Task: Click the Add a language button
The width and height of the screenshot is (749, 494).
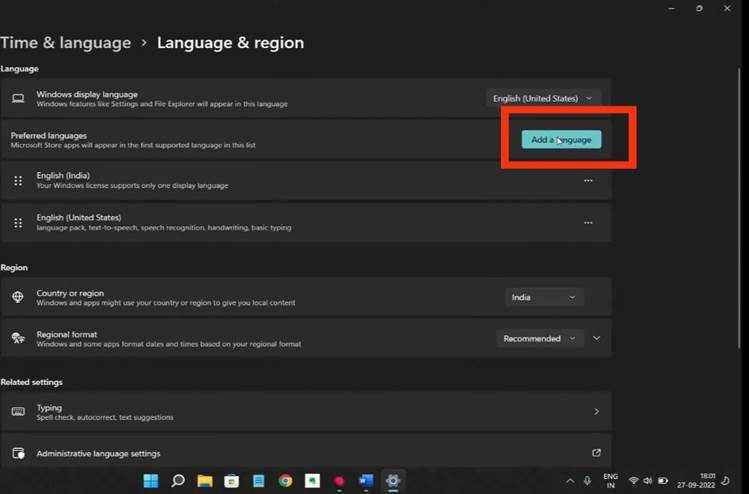Action: coord(561,140)
